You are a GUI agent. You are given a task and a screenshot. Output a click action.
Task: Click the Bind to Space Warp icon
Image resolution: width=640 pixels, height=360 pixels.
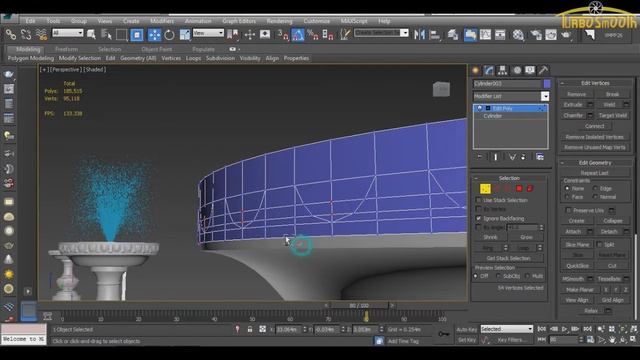[x=41, y=35]
